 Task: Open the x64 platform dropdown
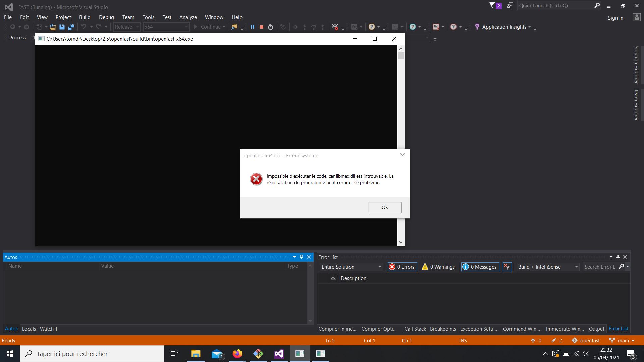[x=186, y=27]
